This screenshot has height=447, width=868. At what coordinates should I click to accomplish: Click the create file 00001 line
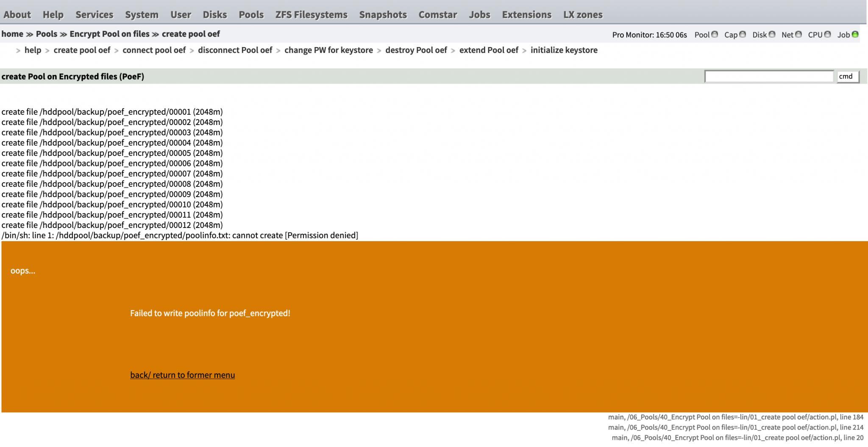[x=112, y=112]
